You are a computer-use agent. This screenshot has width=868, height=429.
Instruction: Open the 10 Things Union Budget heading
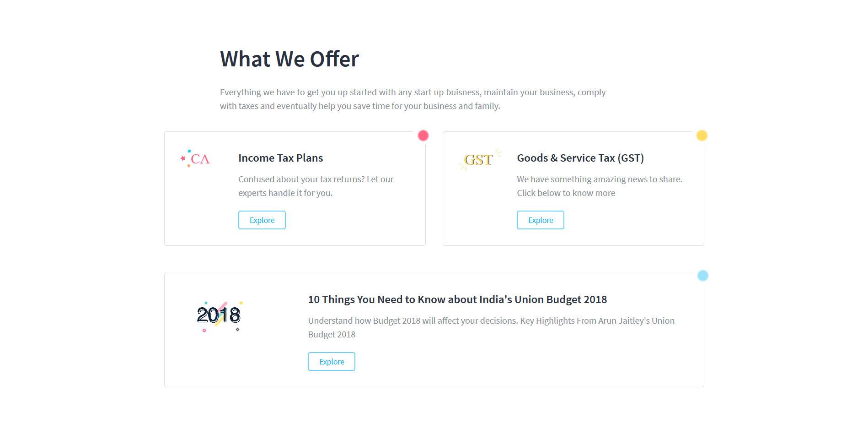click(x=457, y=299)
